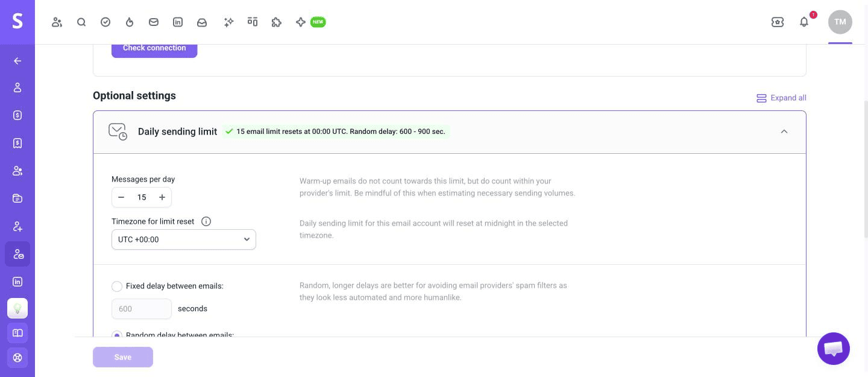Open the credits ticket icon

pyautogui.click(x=778, y=22)
